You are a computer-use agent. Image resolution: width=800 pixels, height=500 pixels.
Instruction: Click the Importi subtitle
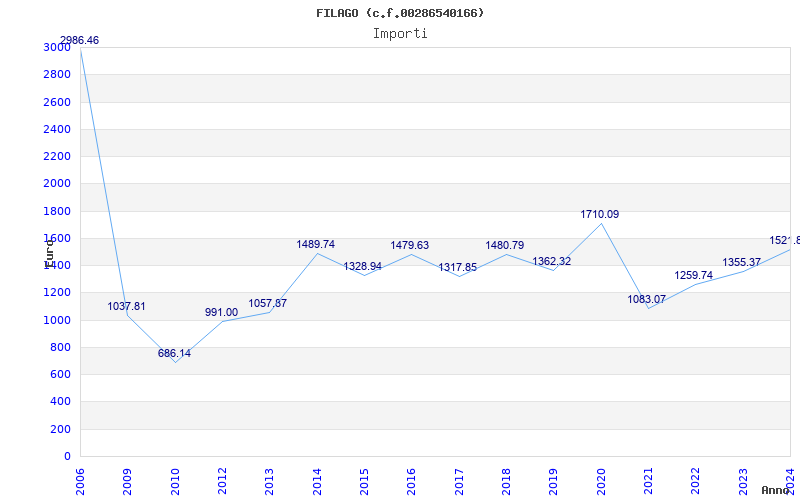click(x=400, y=34)
